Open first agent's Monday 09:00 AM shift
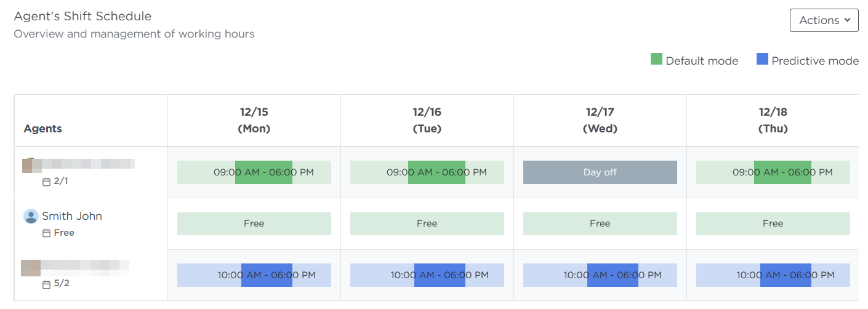The width and height of the screenshot is (868, 309). point(254,172)
